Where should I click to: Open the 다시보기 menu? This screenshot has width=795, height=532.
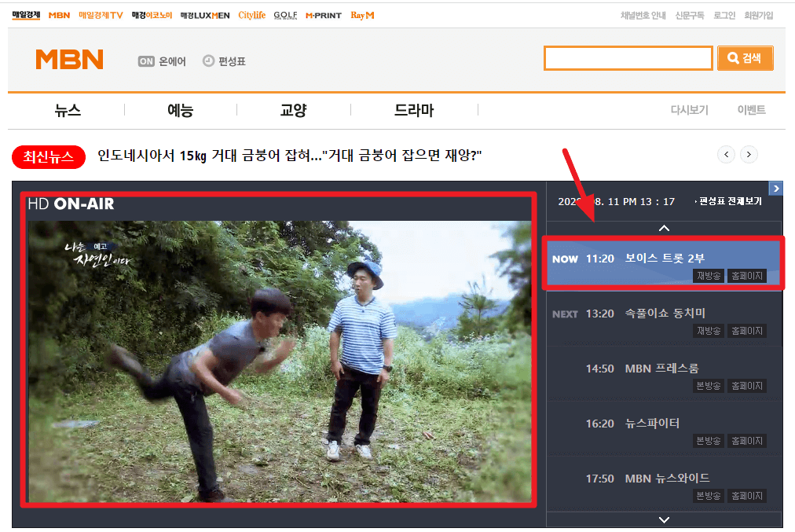coord(690,110)
